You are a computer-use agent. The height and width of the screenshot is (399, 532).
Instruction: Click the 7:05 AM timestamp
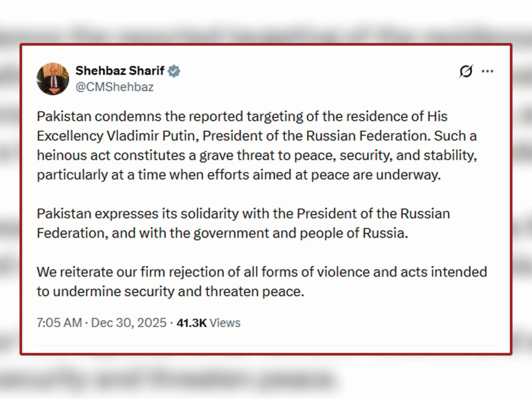point(59,323)
